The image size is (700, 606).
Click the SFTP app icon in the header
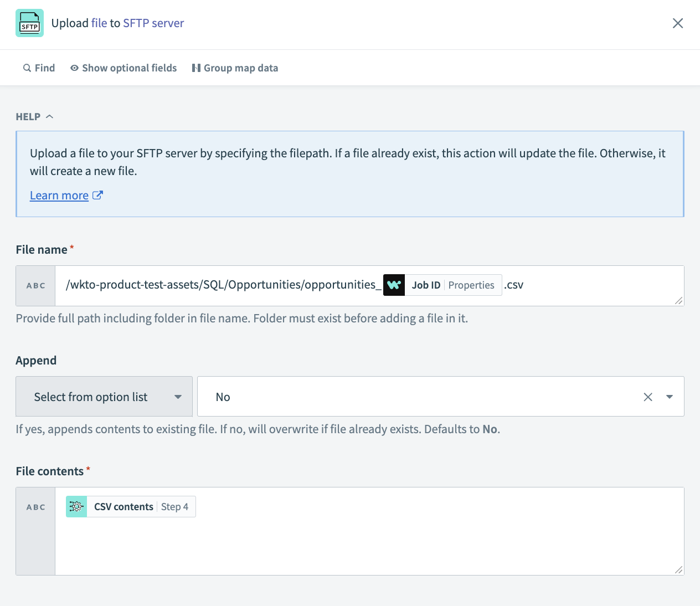point(29,23)
